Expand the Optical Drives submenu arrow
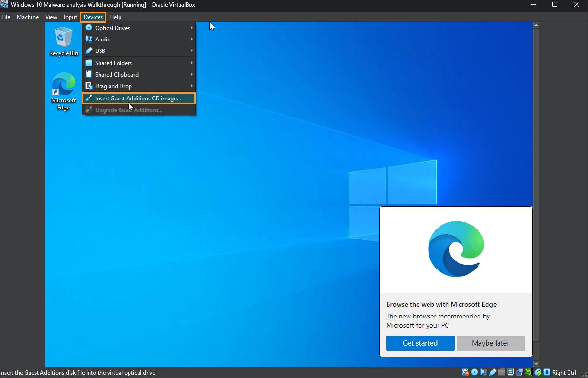 point(192,28)
